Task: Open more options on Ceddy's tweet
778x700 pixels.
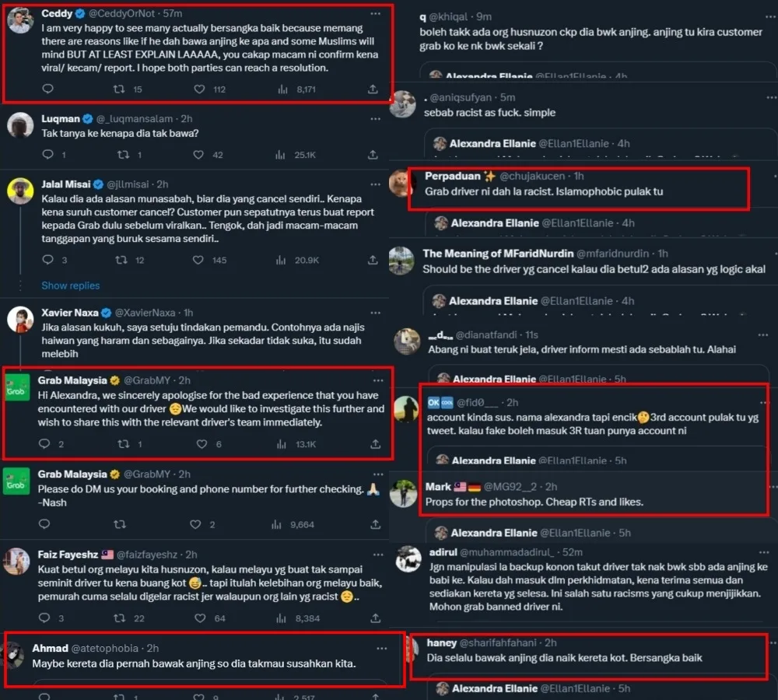Action: (x=376, y=13)
